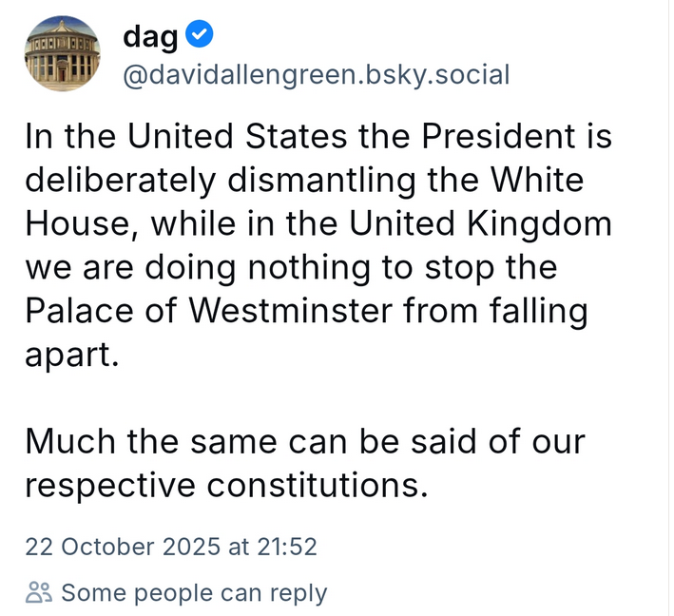Click the "22 October 2025 at 21:52" timestamp

click(171, 547)
